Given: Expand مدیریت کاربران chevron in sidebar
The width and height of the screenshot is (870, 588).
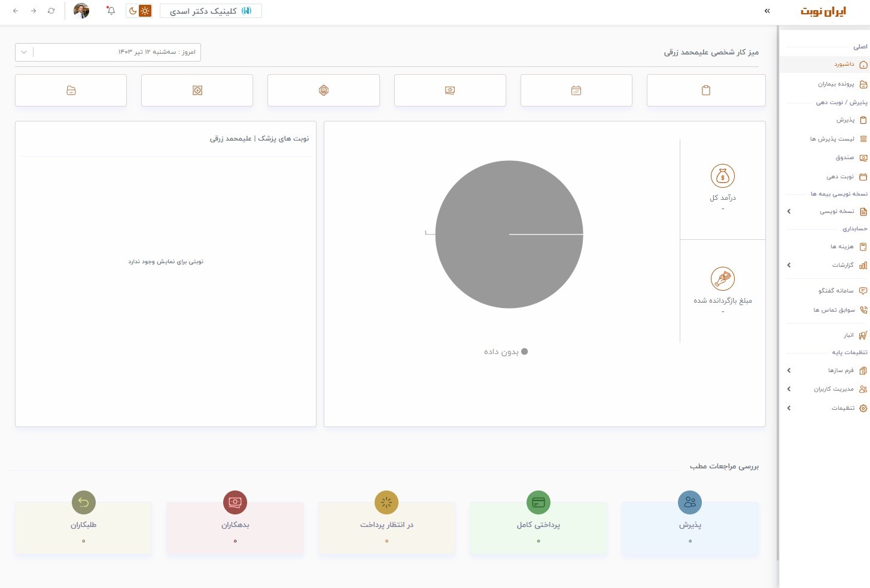Looking at the screenshot, I should 789,389.
